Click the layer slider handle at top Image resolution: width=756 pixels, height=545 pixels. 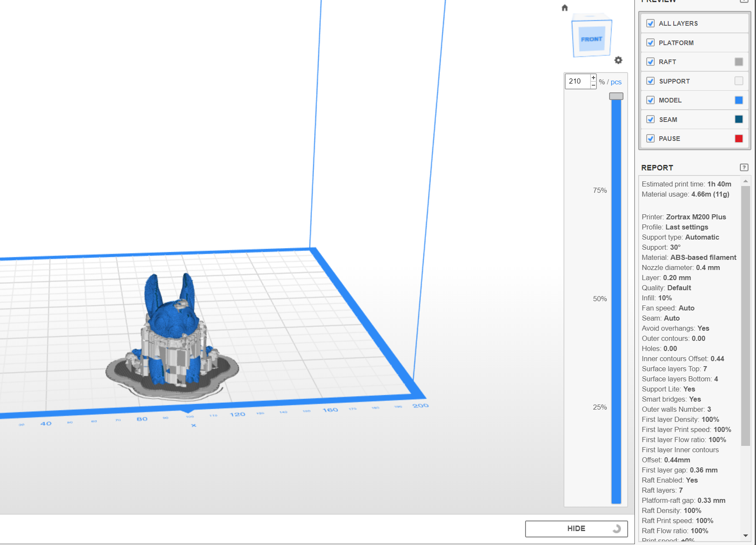point(616,96)
